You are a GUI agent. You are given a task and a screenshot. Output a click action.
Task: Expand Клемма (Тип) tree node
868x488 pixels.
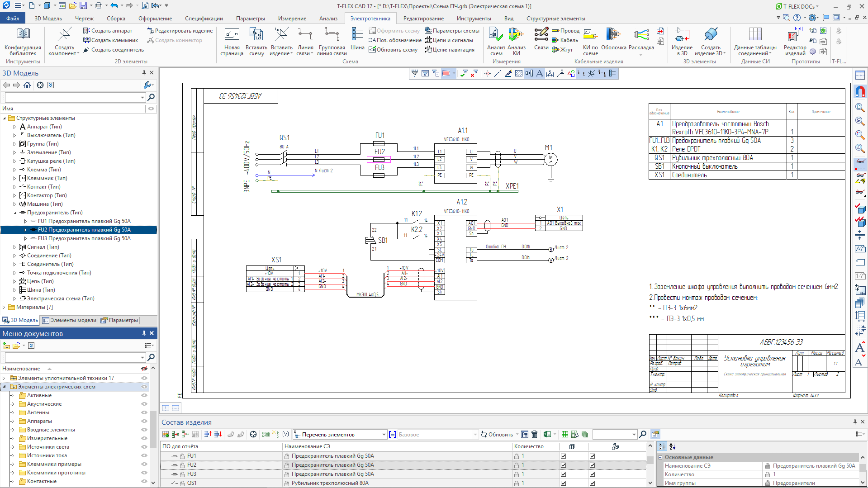point(14,170)
